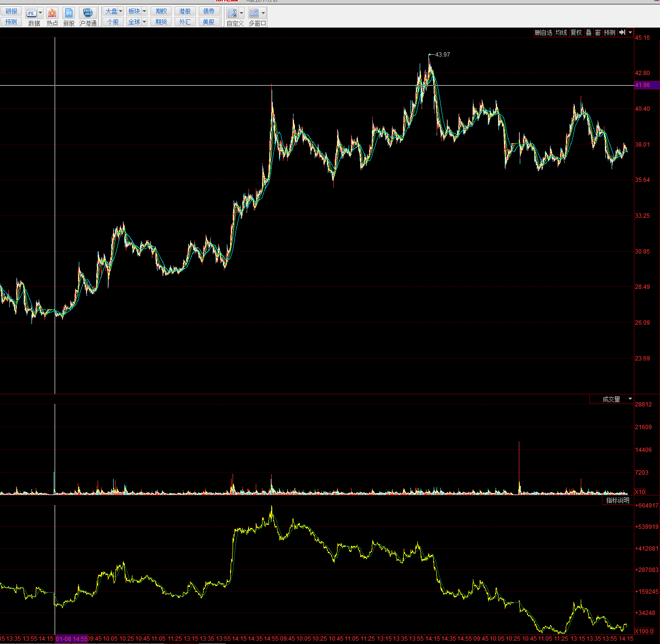Open the 期权 options button

(161, 11)
